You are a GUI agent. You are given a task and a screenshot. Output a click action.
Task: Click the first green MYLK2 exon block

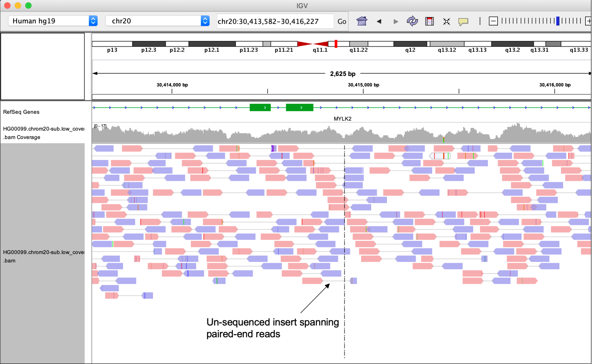(x=260, y=107)
